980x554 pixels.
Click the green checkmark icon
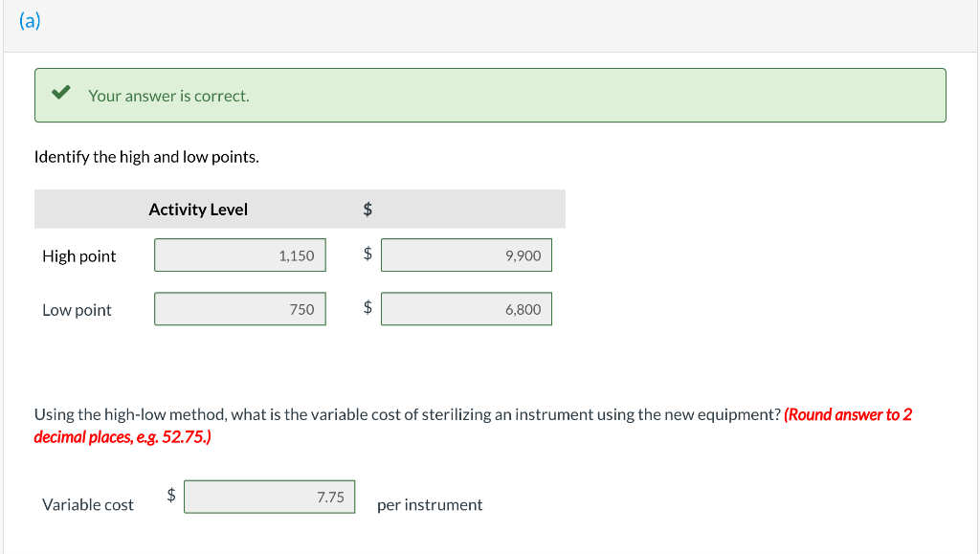(x=61, y=93)
